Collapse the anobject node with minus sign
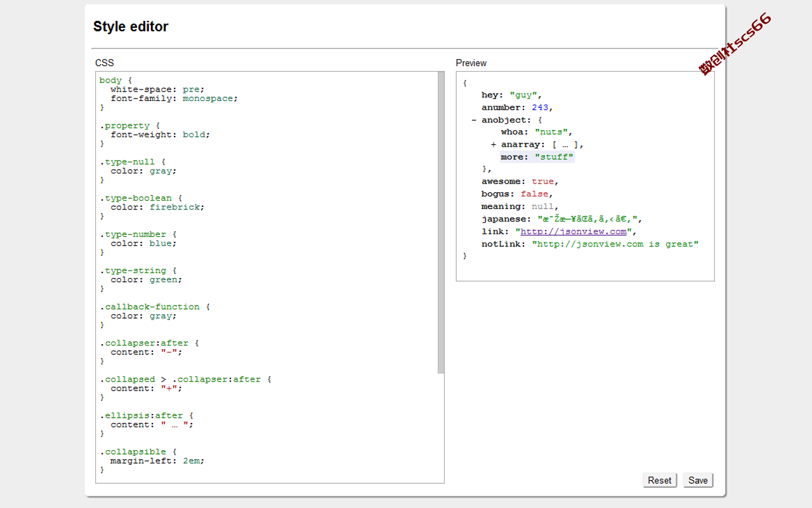 pyautogui.click(x=474, y=120)
